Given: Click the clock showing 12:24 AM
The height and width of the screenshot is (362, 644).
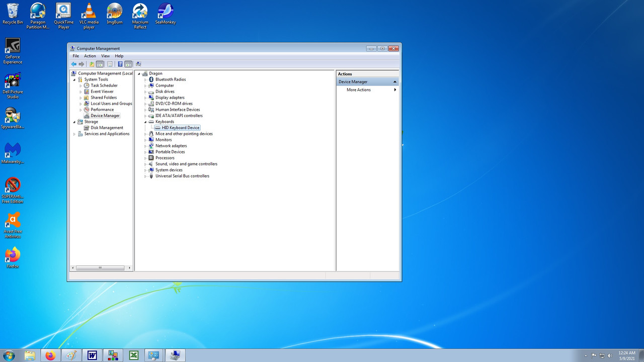Looking at the screenshot, I should [626, 353].
